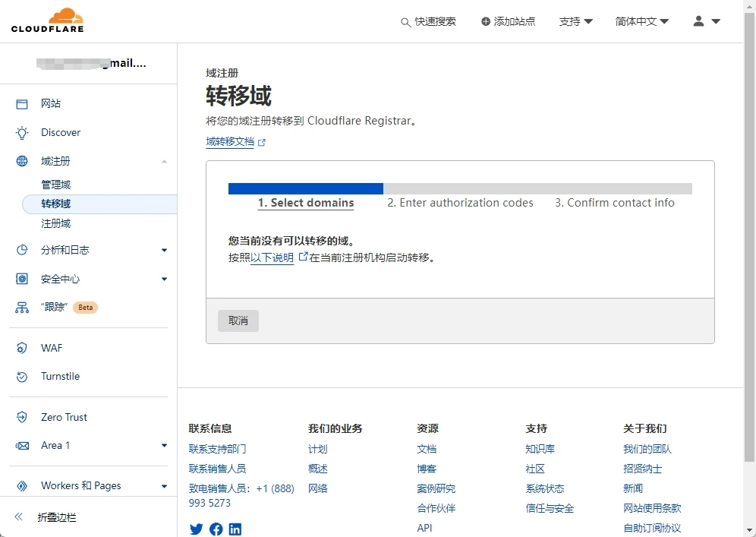This screenshot has height=537, width=756.
Task: Select step 2. Enter authorization codes
Action: (x=460, y=203)
